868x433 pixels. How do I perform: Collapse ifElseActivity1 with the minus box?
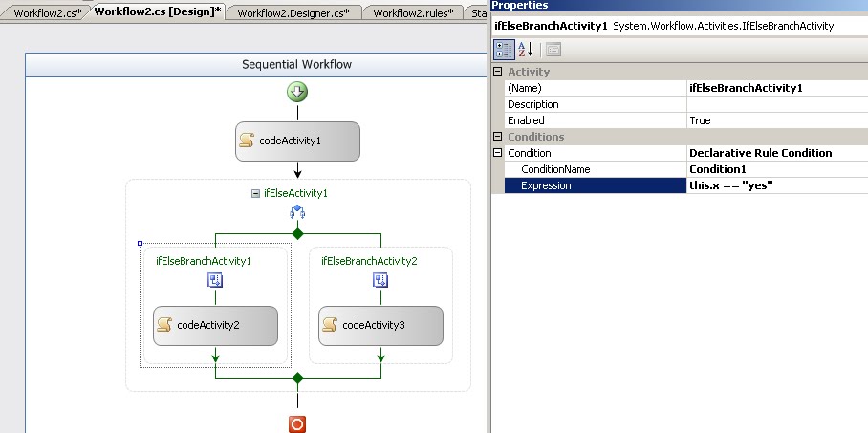(256, 194)
